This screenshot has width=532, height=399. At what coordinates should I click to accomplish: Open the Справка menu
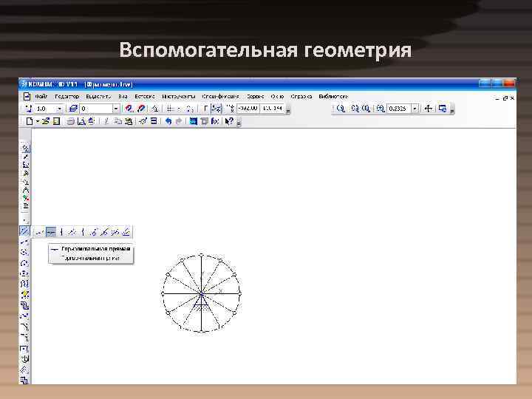(301, 97)
